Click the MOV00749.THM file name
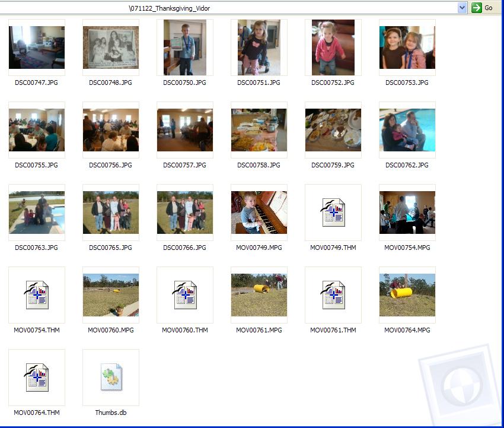 point(333,248)
